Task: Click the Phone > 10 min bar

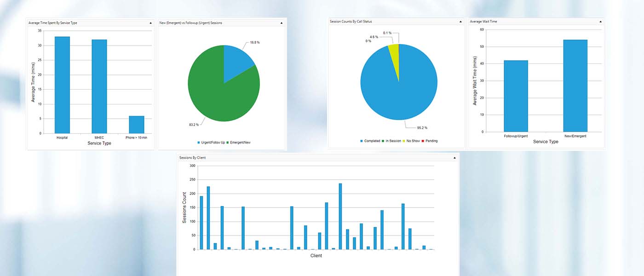Action: coord(136,125)
